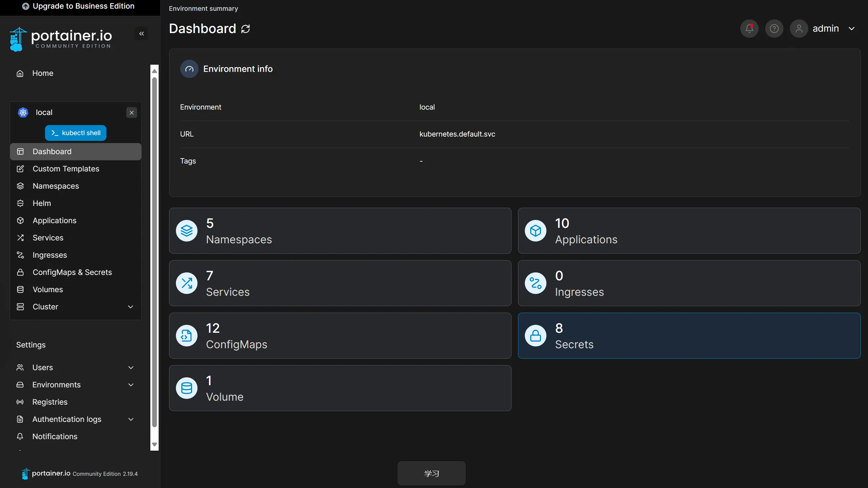Click the Applications tile cube icon
The height and width of the screenshot is (488, 868).
tap(535, 231)
